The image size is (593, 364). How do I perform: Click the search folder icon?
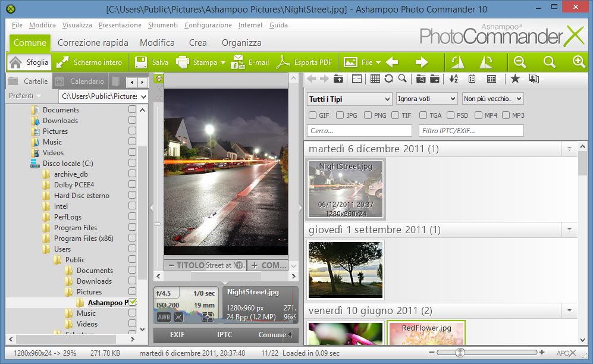[x=421, y=79]
